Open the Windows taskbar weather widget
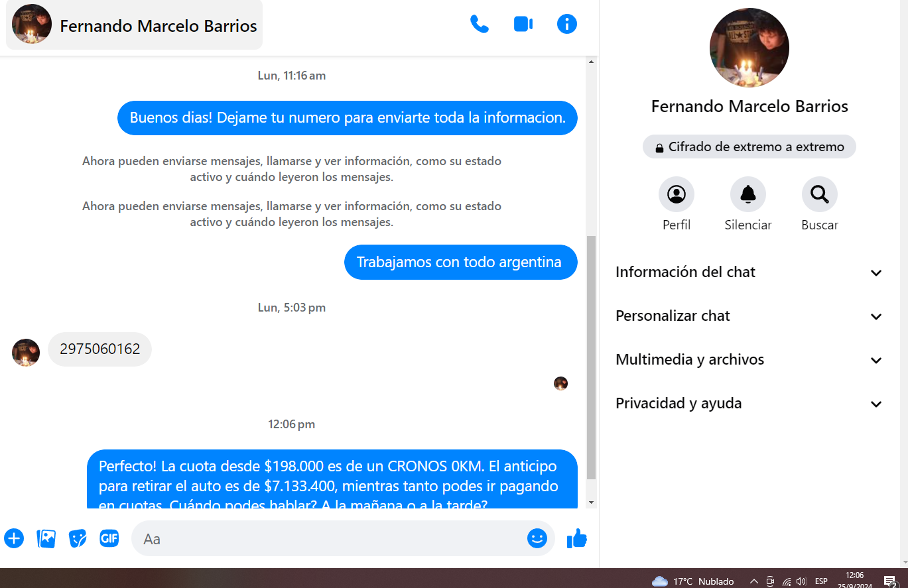The height and width of the screenshot is (588, 908). click(693, 581)
